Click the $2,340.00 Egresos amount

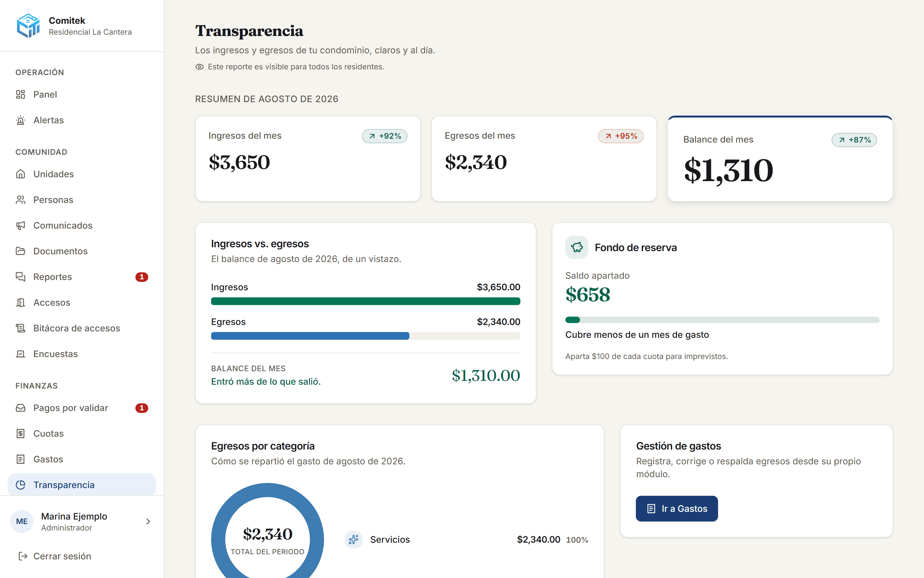click(498, 322)
